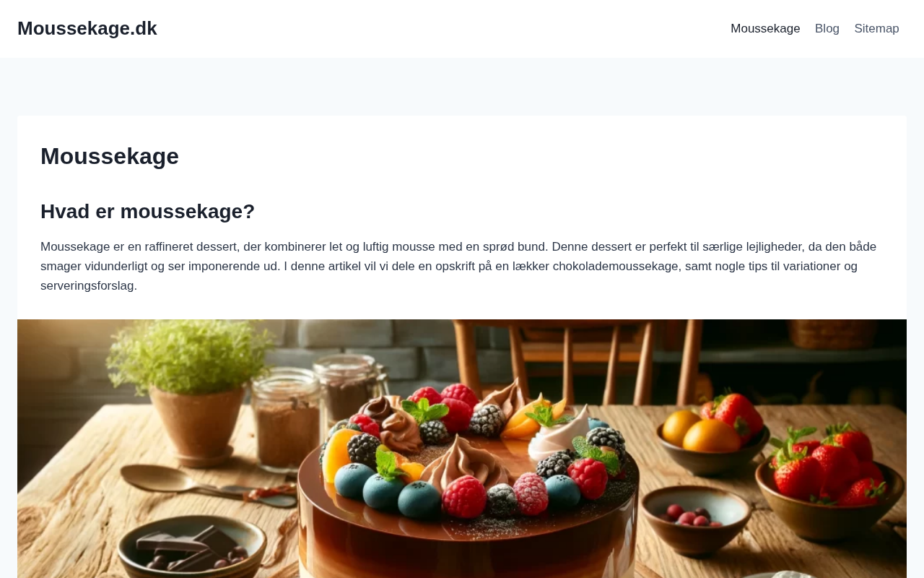Select the "Hvad er moussekage?" subheading

tap(148, 212)
